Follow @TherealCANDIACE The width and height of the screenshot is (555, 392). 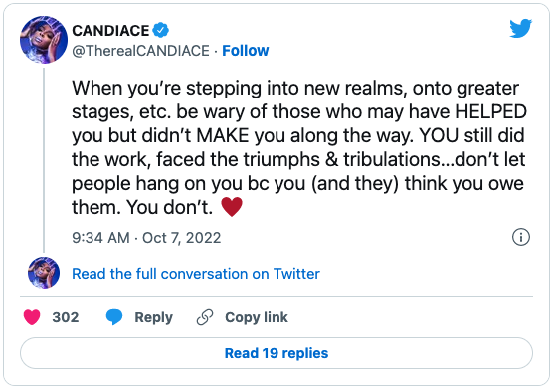click(246, 51)
